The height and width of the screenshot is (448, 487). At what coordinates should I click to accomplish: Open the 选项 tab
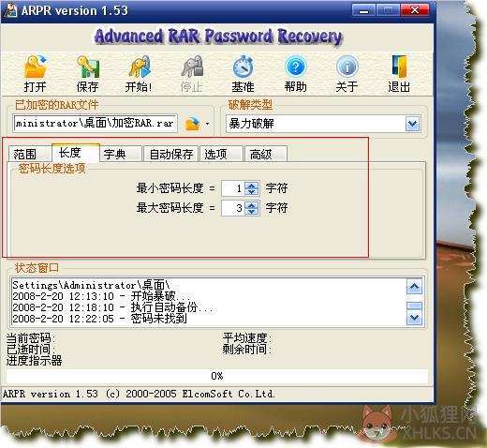[221, 154]
